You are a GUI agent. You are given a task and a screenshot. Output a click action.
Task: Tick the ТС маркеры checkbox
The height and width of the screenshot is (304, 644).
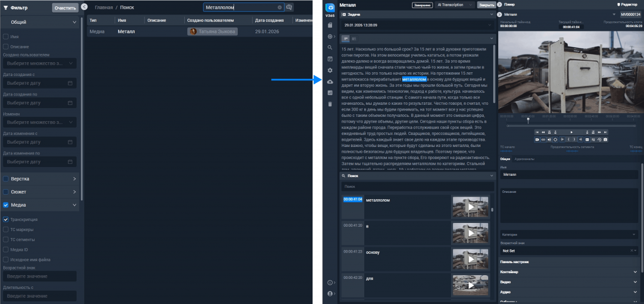pos(6,230)
